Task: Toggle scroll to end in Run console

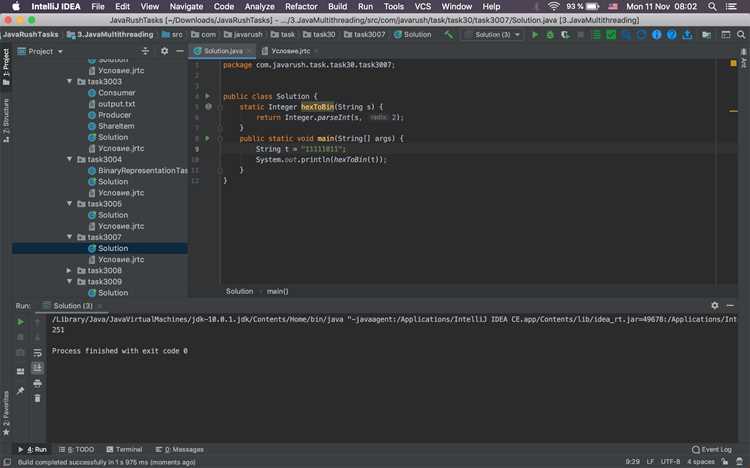Action: [37, 368]
